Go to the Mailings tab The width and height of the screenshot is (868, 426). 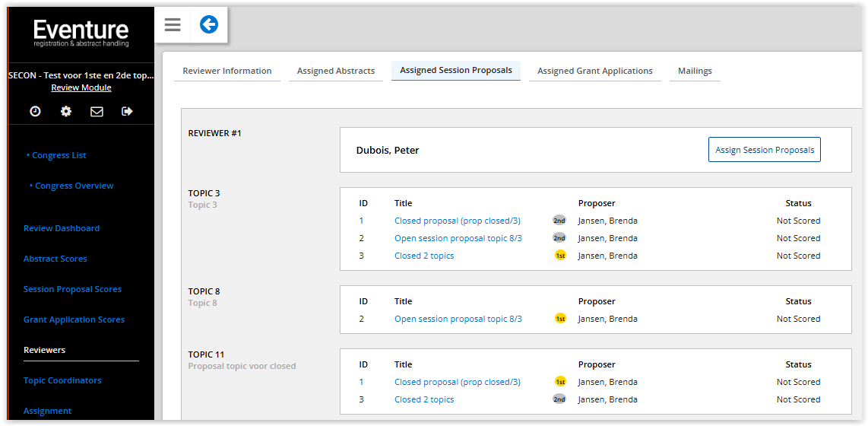pos(695,71)
